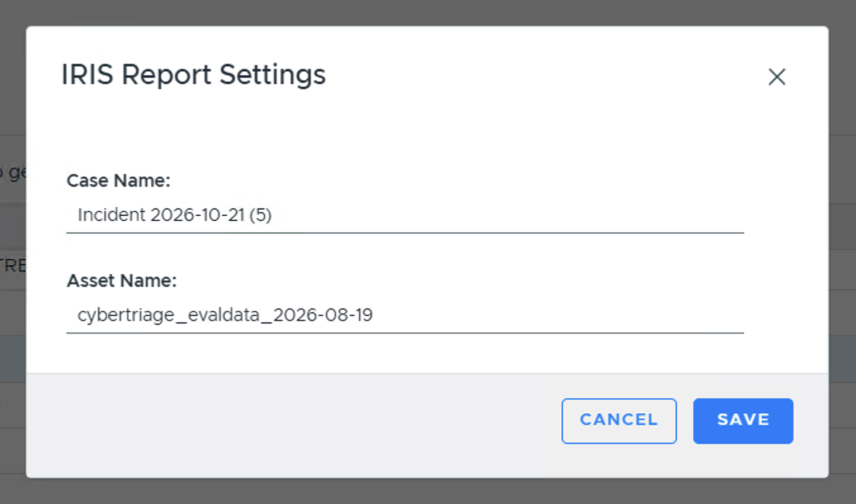856x504 pixels.
Task: Click the word 'IRIS' in the dialog title
Action: pyautogui.click(x=88, y=75)
